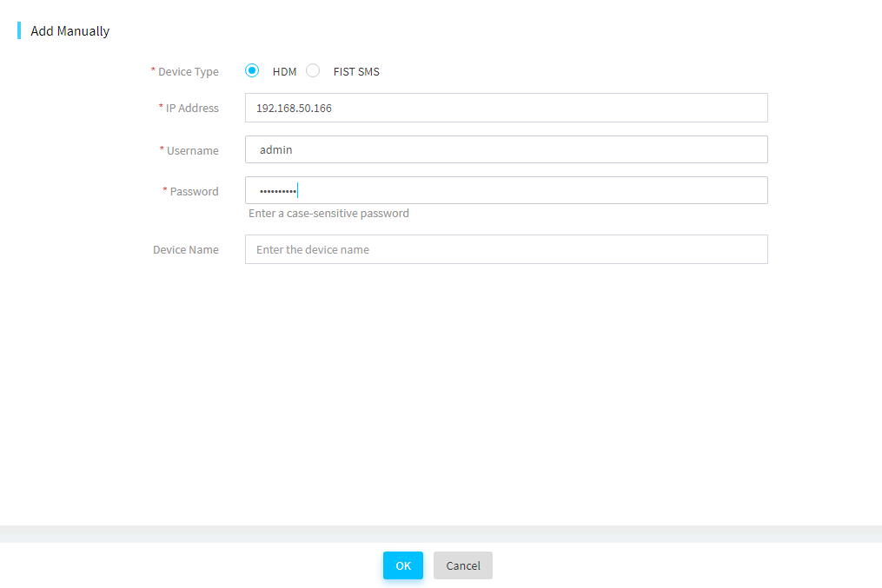Click the IP Address label
Image resolution: width=882 pixels, height=588 pixels.
[192, 108]
